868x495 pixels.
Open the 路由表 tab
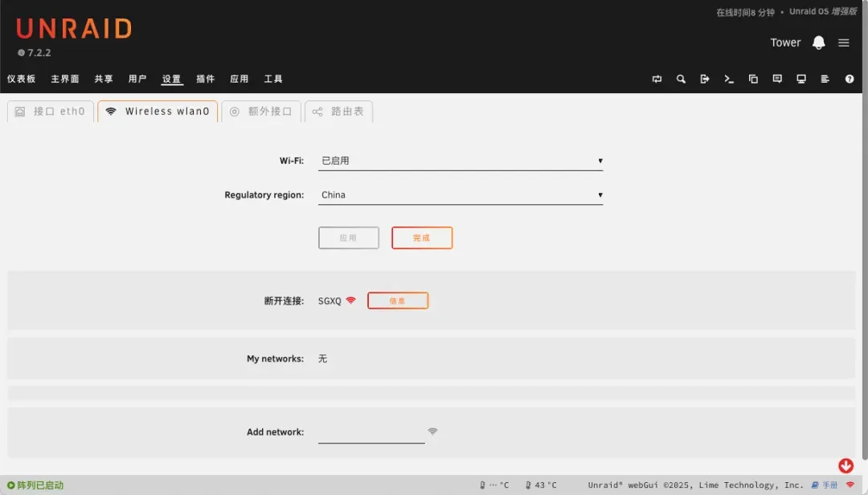[x=338, y=112]
